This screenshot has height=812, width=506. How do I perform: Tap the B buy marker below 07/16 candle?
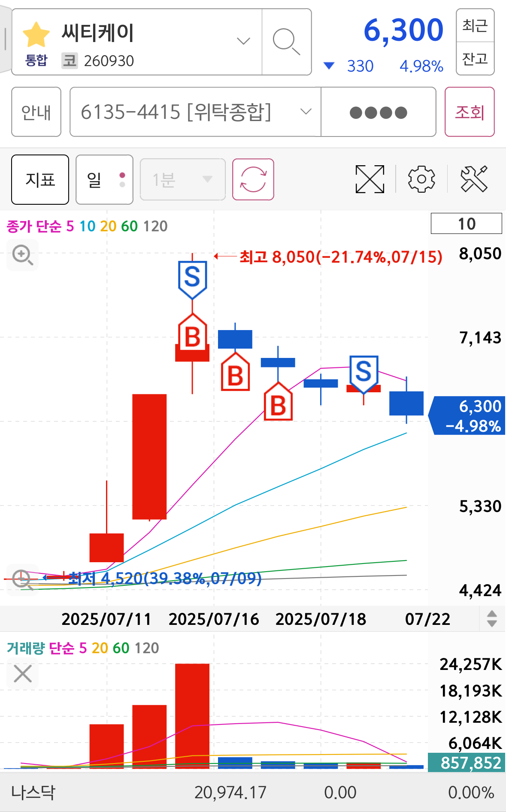pos(235,372)
